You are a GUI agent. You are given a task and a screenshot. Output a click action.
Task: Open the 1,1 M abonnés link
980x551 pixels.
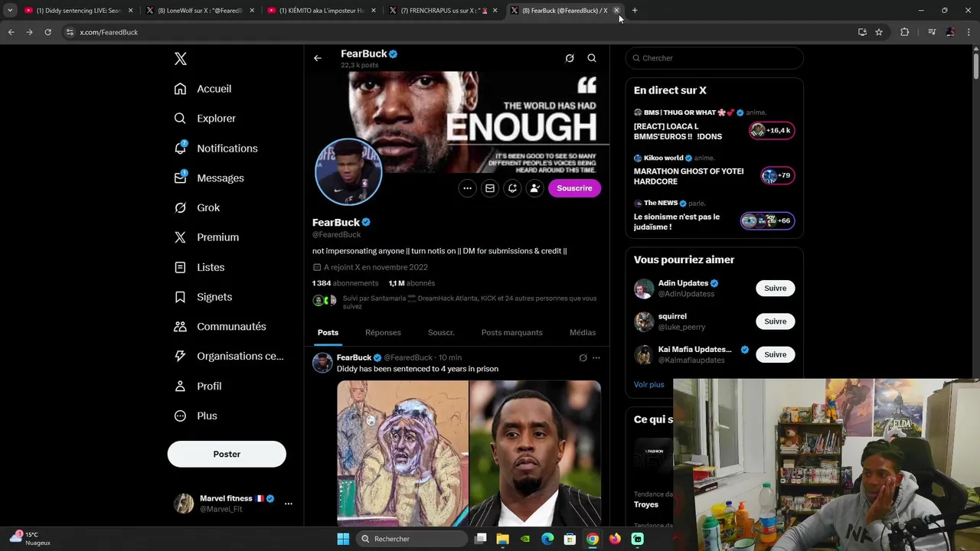coord(412,283)
